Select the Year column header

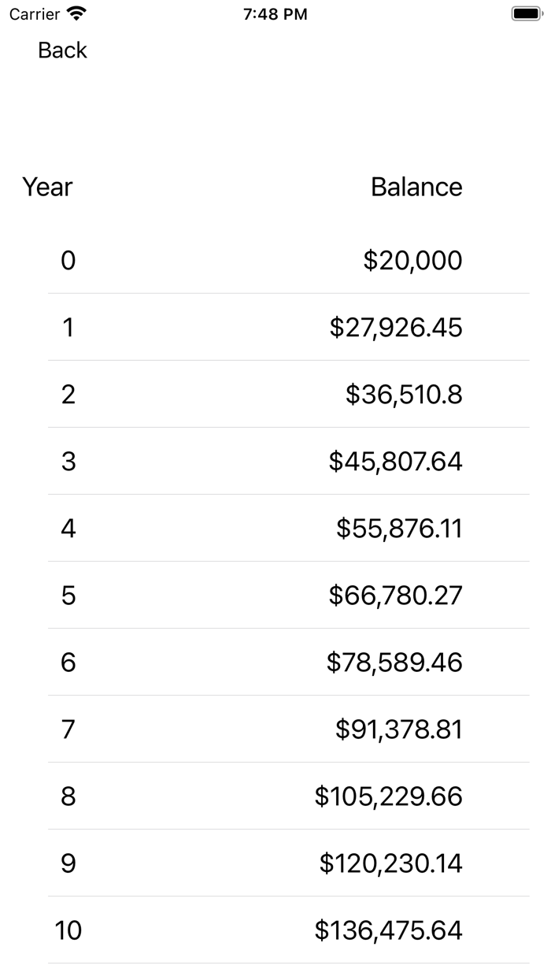[x=47, y=187]
